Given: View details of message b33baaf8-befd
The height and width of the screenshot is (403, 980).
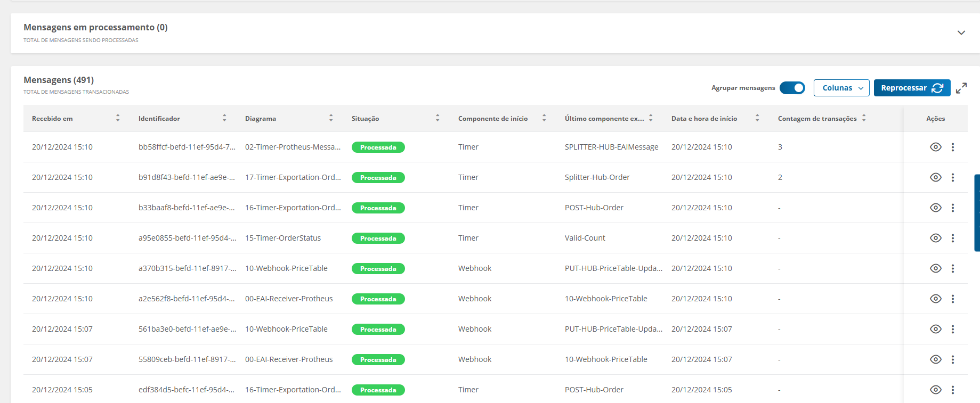Looking at the screenshot, I should point(935,208).
